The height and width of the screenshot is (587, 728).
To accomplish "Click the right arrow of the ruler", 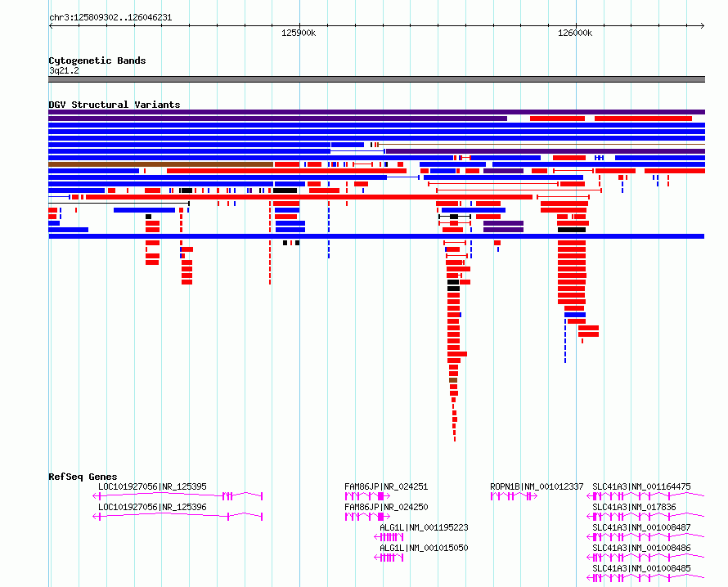I will 703,26.
